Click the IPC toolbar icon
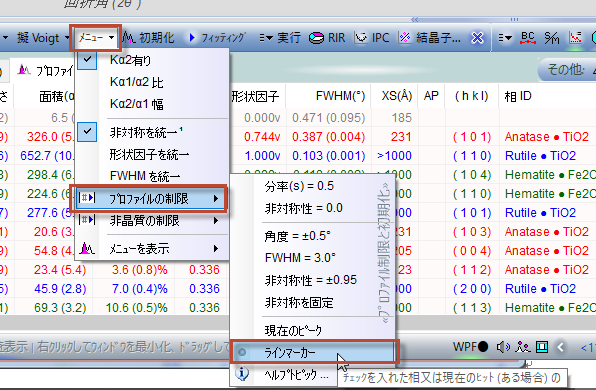Image resolution: width=596 pixels, height=390 pixels. point(372,38)
